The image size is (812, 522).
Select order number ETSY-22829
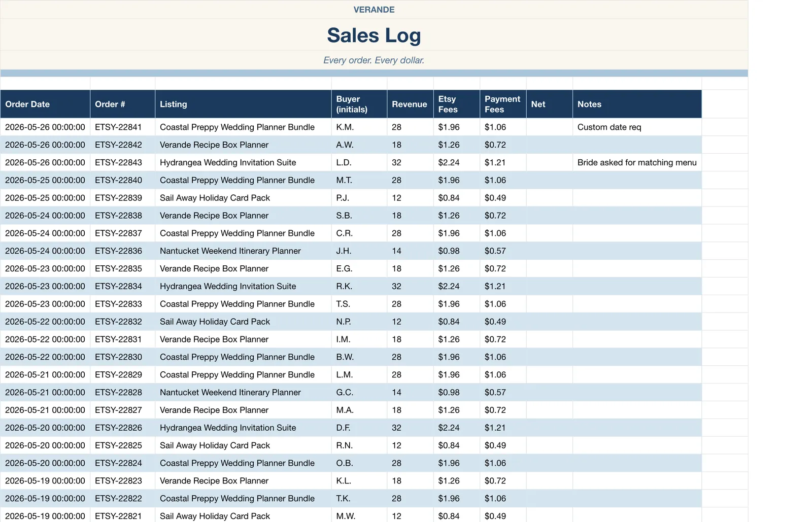click(x=123, y=374)
